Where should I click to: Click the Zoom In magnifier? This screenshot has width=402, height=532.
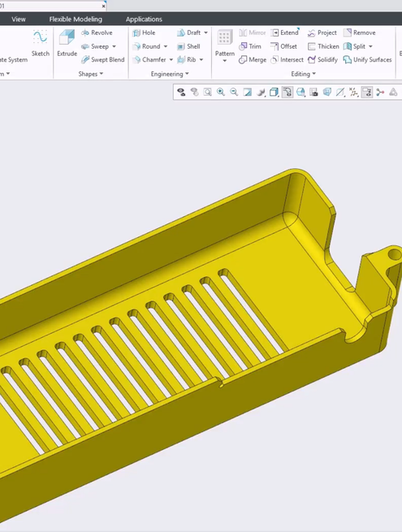(221, 92)
